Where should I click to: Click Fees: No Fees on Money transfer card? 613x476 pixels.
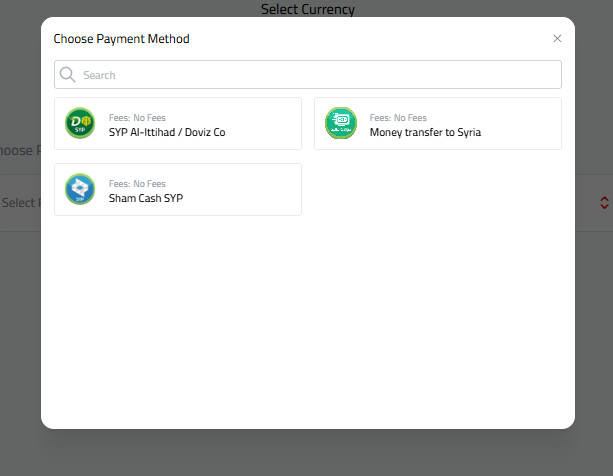click(398, 118)
